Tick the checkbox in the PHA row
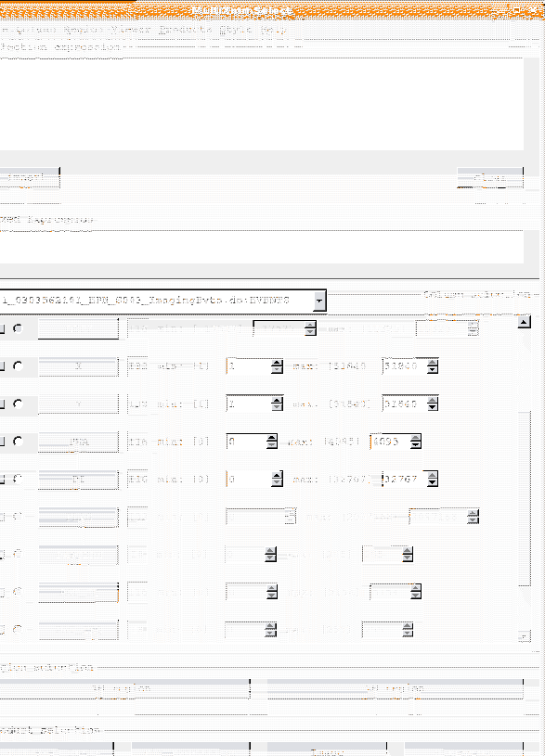545x756 pixels. click(x=2, y=442)
